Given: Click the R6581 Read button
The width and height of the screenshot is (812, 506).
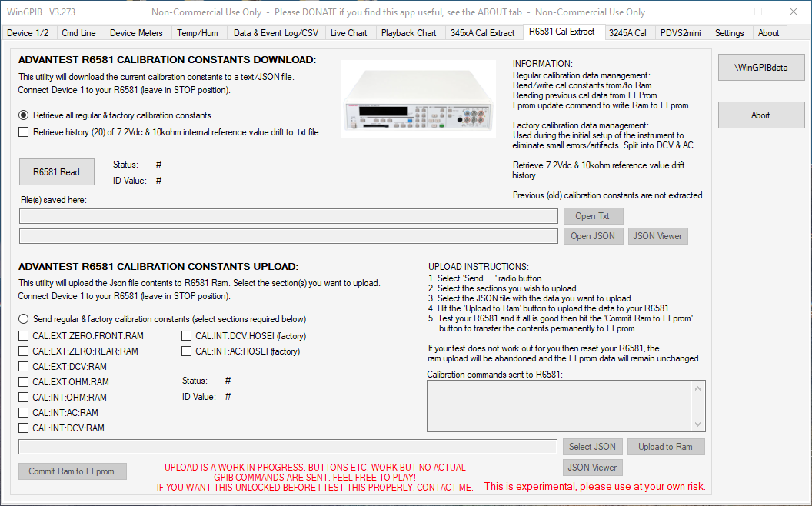Looking at the screenshot, I should (x=56, y=172).
